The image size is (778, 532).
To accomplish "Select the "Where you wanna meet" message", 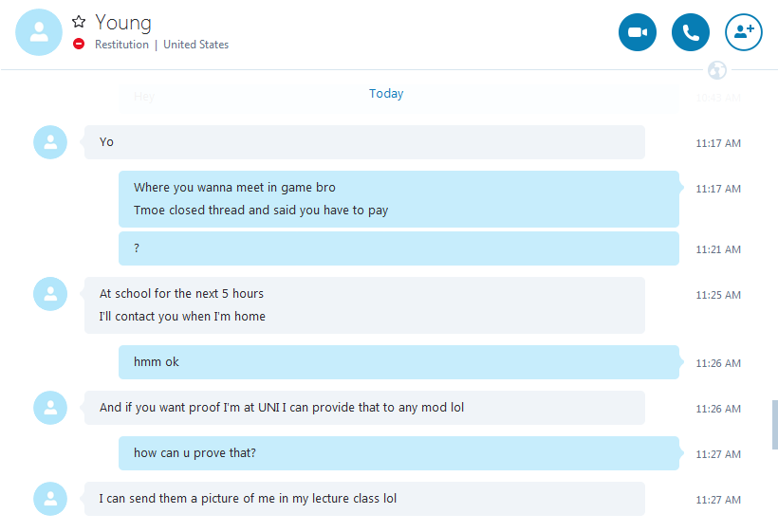I will pos(398,199).
